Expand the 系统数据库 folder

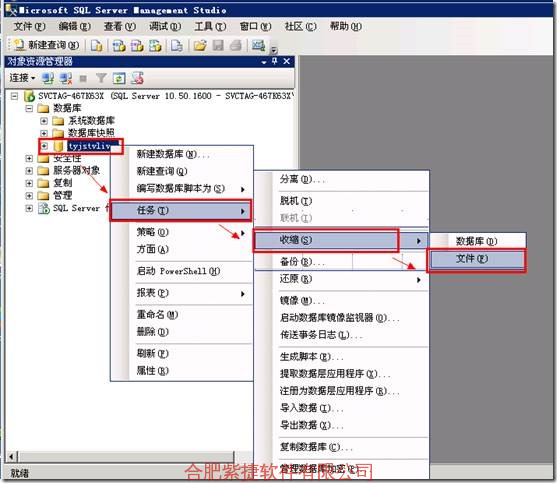point(44,121)
